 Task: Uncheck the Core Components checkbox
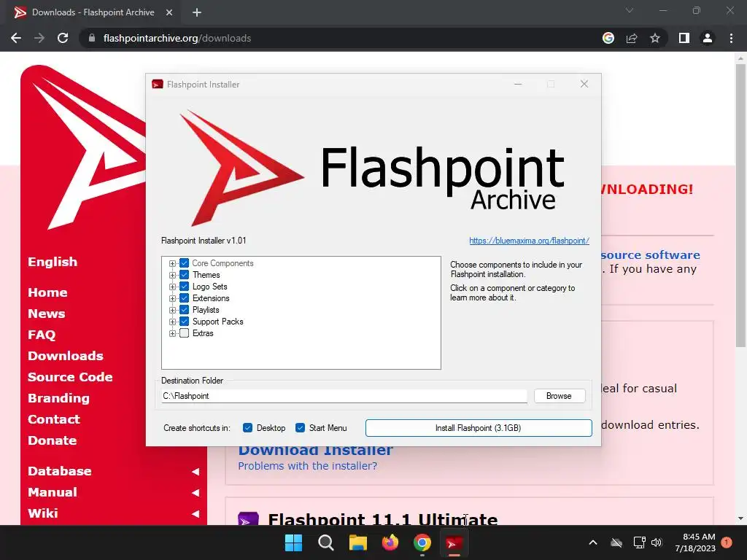185,263
